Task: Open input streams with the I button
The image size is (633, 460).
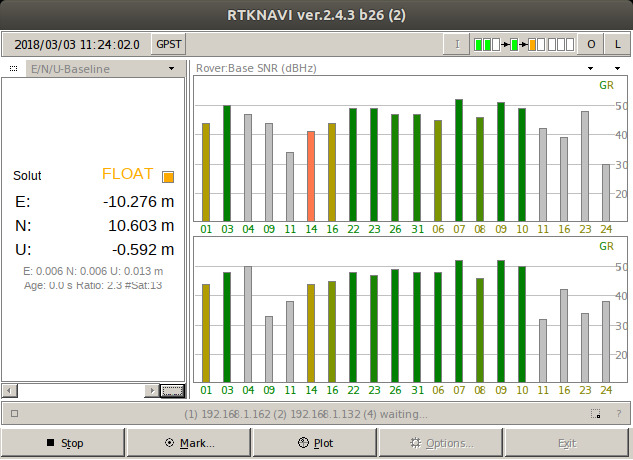Action: click(x=457, y=44)
